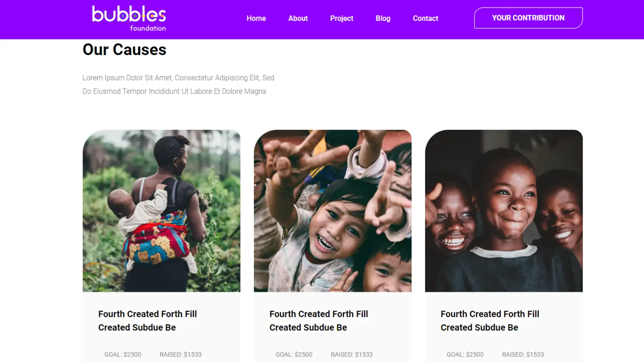Click the Lorem Ipsum description paragraph

178,84
